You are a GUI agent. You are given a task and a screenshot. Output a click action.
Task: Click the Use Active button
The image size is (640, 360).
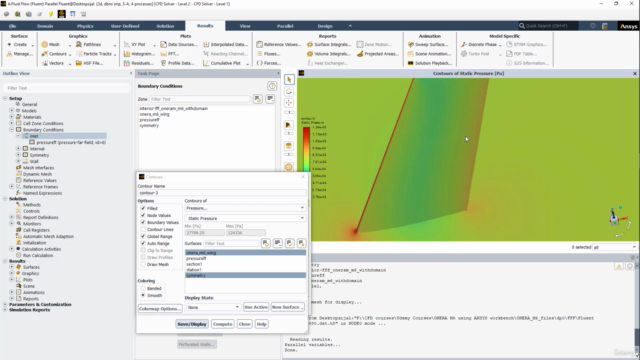pyautogui.click(x=256, y=307)
